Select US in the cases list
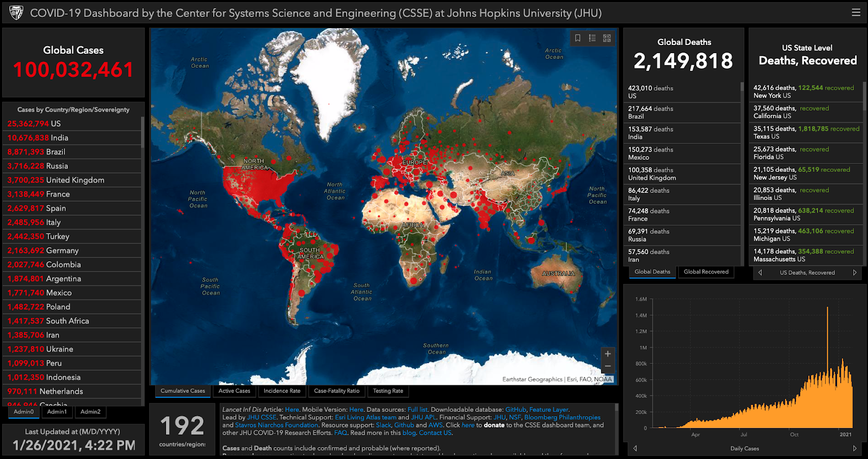Image resolution: width=868 pixels, height=459 pixels. (x=72, y=124)
